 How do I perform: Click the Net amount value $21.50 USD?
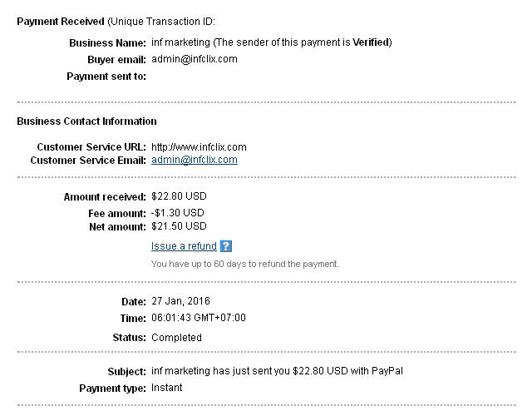click(179, 225)
